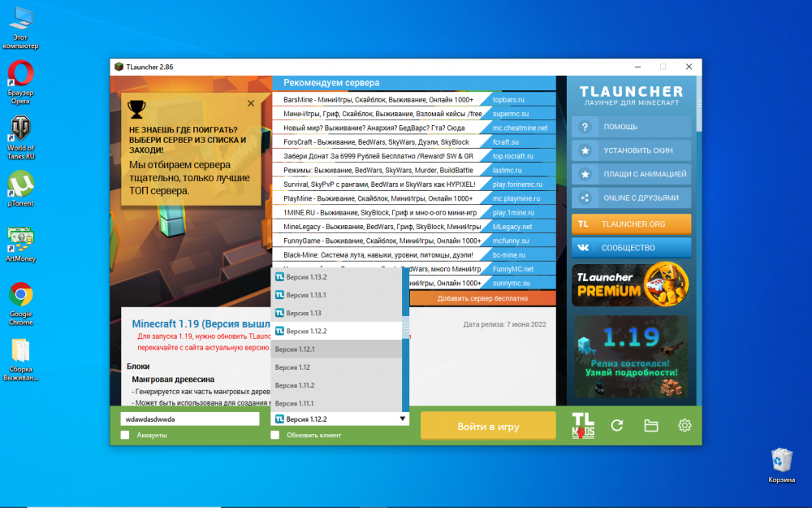Choose Версия 1.13.2 from the list

point(336,277)
